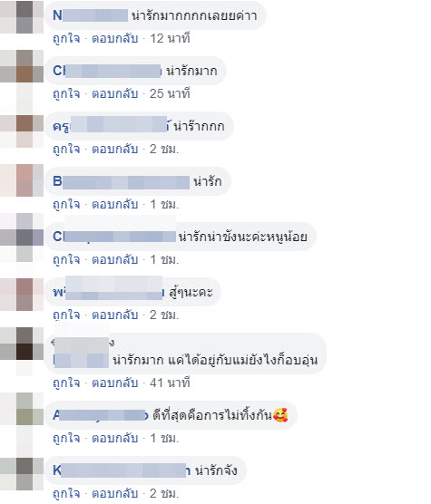Like the แค่ได้อยู่กับแม่ยังไงก็อบอุ่น comment
The width and height of the screenshot is (431, 504).
click(x=66, y=383)
